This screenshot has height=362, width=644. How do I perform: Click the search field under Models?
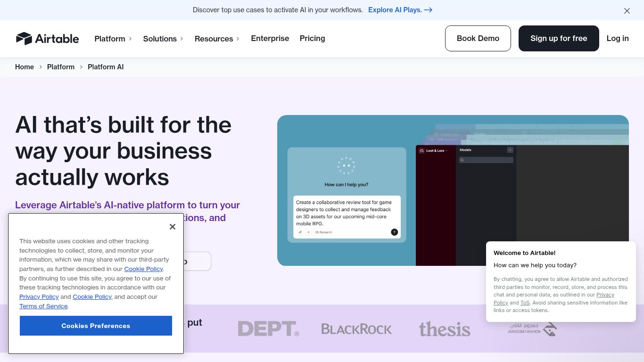[486, 160]
